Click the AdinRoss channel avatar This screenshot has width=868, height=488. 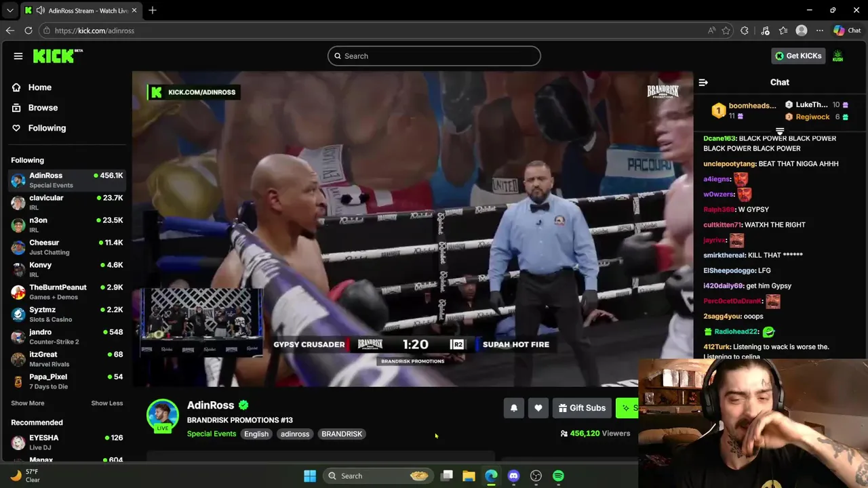163,415
